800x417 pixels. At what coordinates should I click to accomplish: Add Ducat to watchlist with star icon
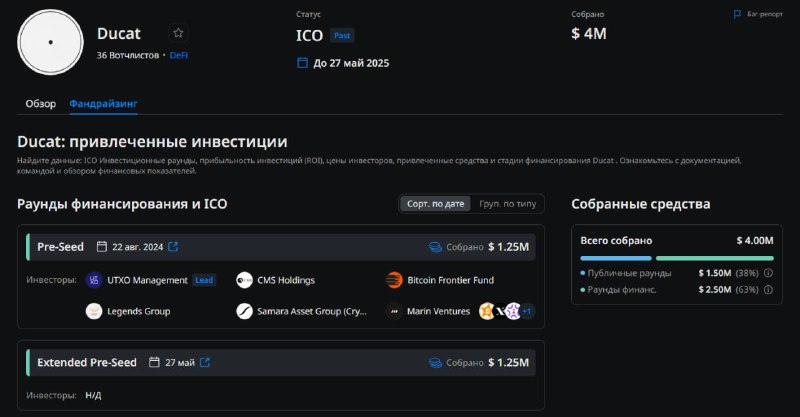tap(178, 33)
